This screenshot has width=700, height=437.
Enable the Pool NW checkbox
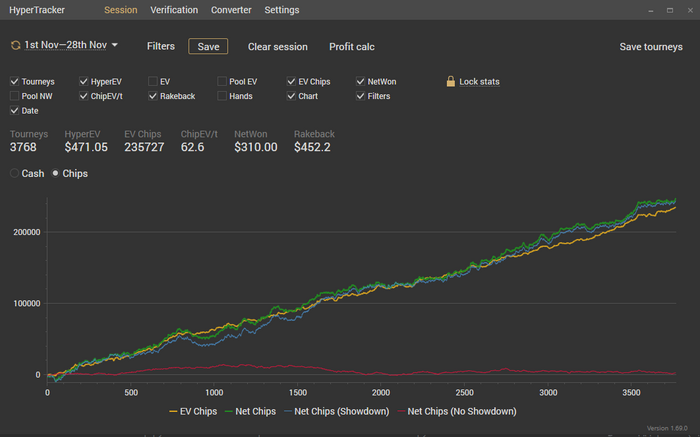click(14, 96)
